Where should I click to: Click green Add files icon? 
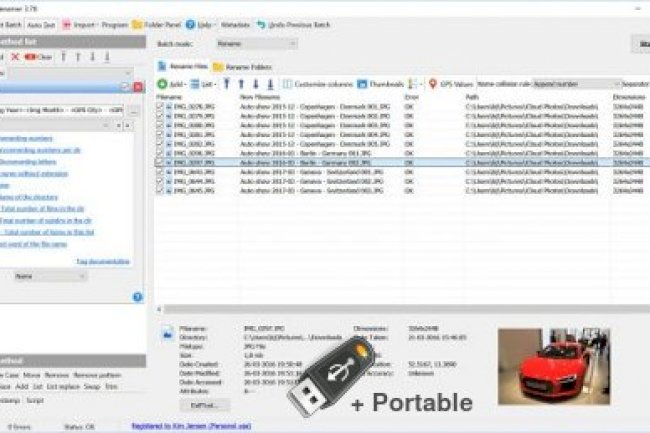coord(162,84)
